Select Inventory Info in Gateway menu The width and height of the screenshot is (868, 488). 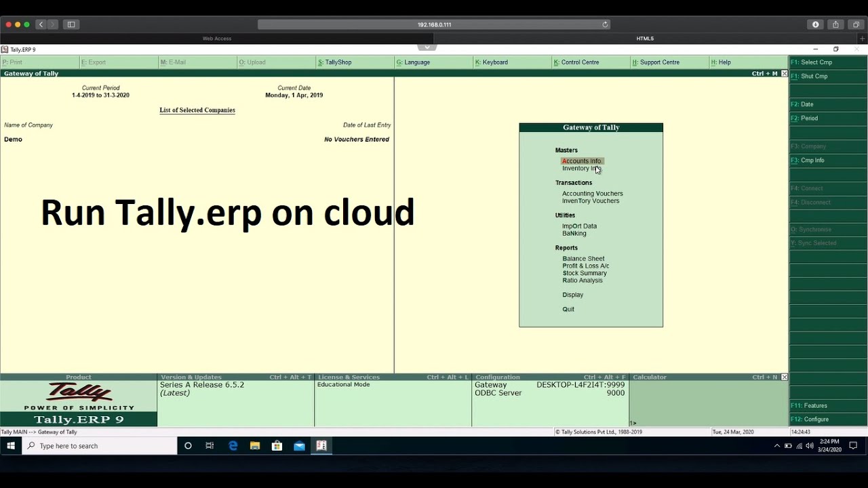click(x=581, y=168)
